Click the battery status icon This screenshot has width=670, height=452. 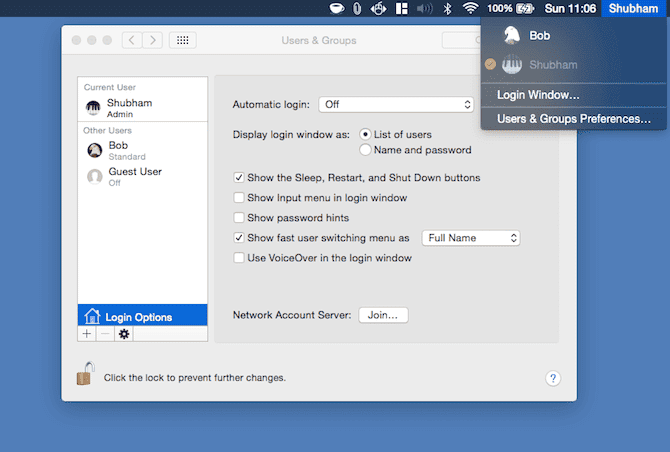pos(525,8)
